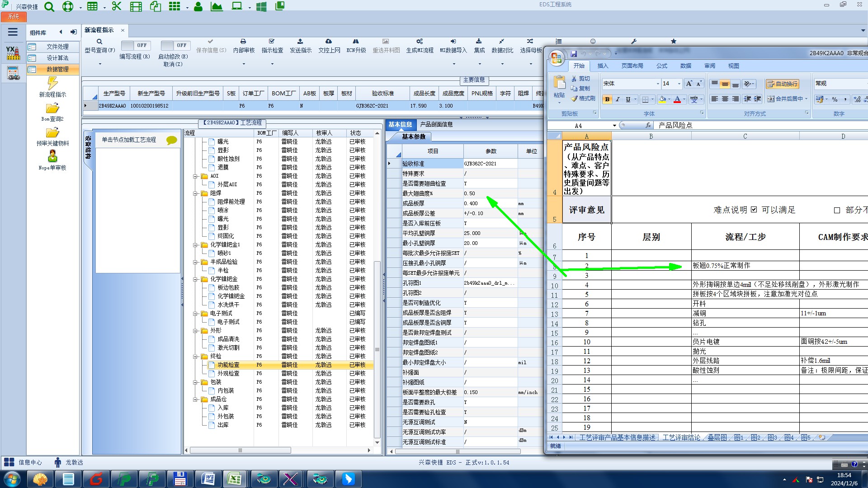Click the 生成MI流程 gear icon
This screenshot has height=488, width=868.
click(420, 42)
